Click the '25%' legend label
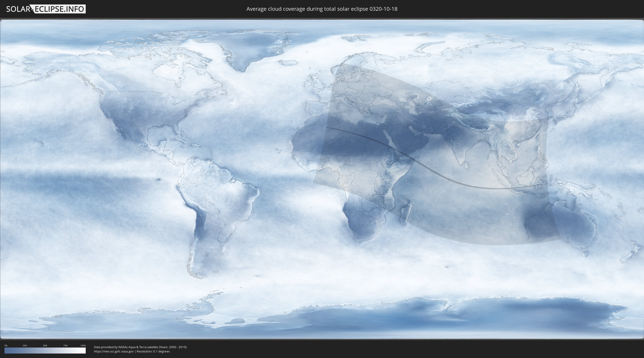 (25, 345)
